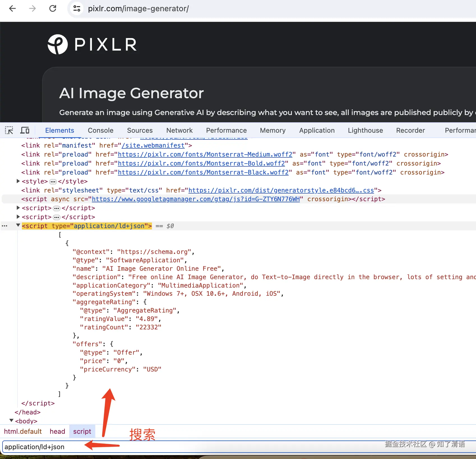
Task: Click the "@type": "AggregateRating" line
Action: pyautogui.click(x=130, y=310)
